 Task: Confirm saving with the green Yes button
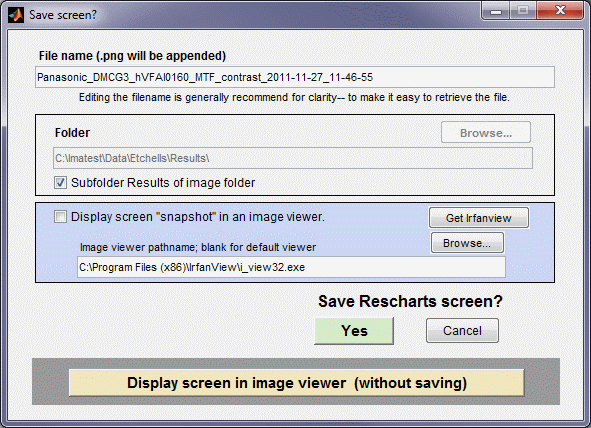[354, 331]
